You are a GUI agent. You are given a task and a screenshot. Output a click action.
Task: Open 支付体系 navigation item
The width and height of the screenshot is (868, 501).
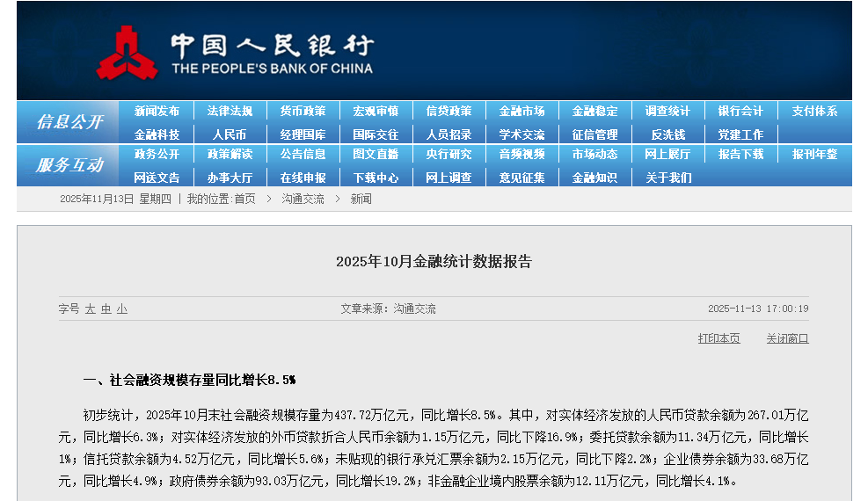(814, 111)
